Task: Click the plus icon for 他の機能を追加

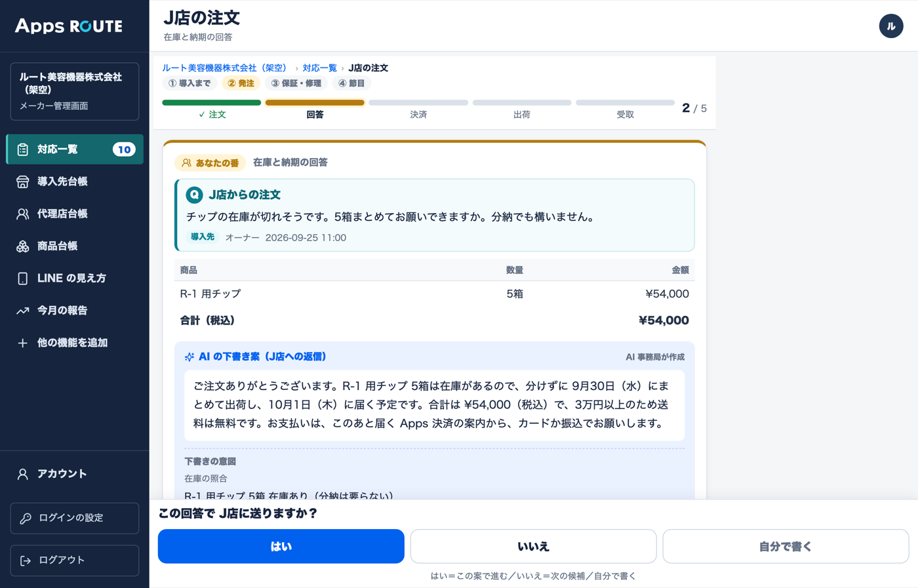Action: pyautogui.click(x=23, y=343)
